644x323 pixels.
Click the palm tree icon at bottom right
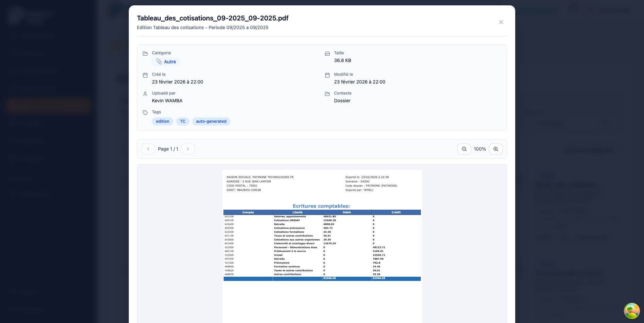(632, 311)
